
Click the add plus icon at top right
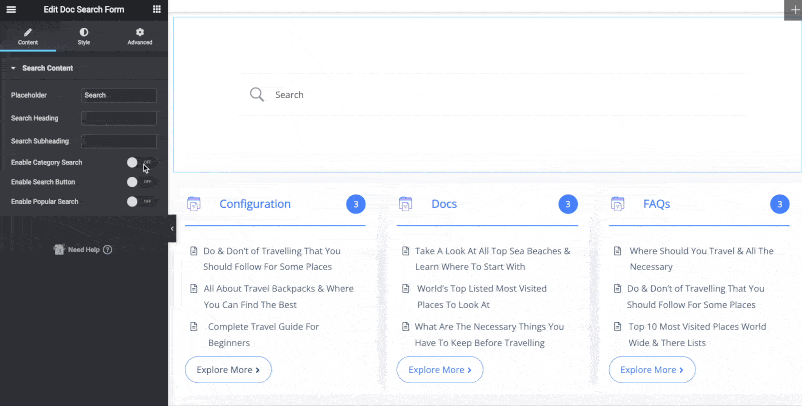(x=792, y=8)
